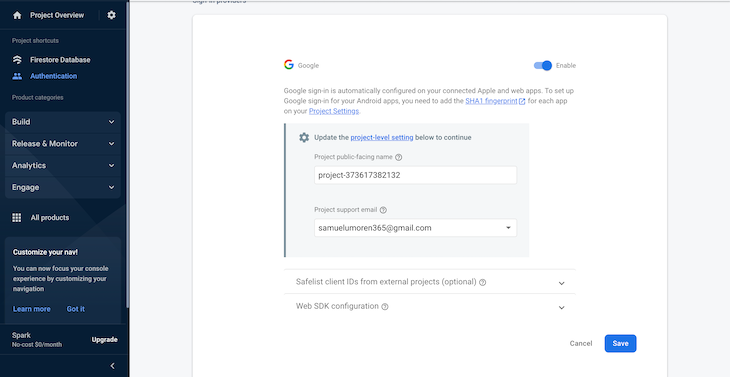Toggle the Google provider Enable switch
The height and width of the screenshot is (377, 730).
[543, 66]
